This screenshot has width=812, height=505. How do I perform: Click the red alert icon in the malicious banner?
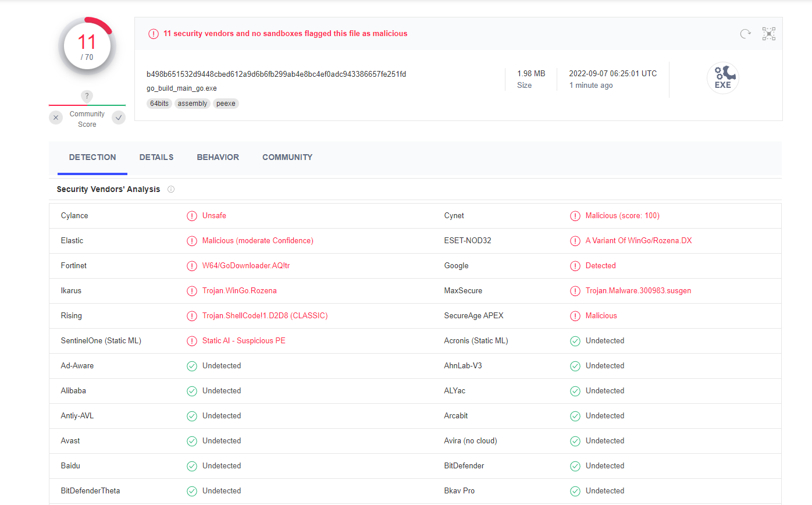pyautogui.click(x=154, y=34)
